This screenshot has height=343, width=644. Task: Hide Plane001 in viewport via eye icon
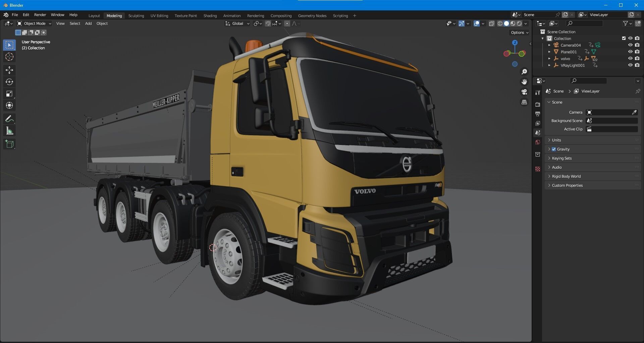pos(630,52)
